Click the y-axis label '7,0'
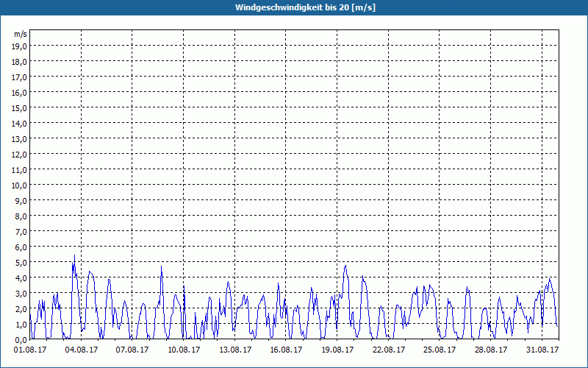Image resolution: width=588 pixels, height=368 pixels. pos(21,232)
